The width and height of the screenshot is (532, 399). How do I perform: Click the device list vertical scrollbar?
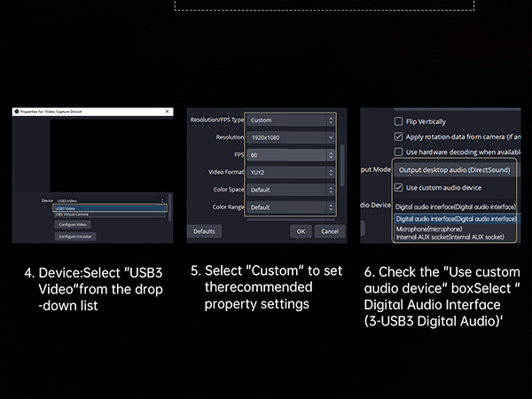[x=169, y=207]
